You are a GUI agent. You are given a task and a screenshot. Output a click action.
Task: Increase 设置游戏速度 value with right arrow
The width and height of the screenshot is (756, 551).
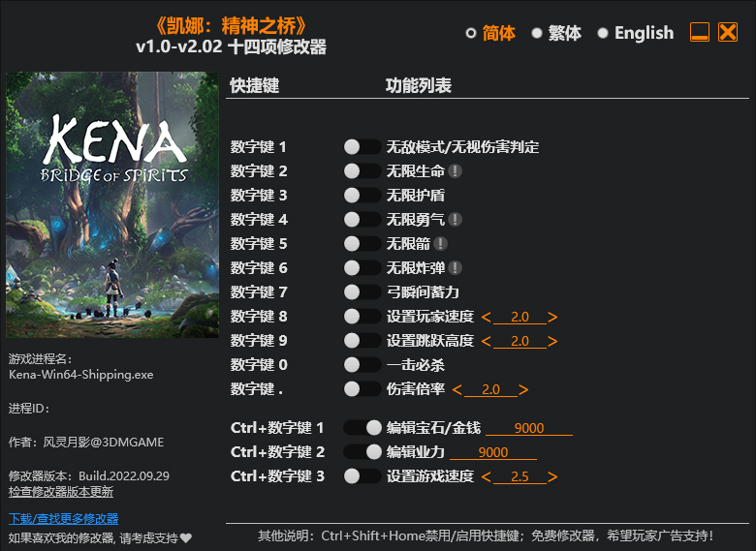coord(552,476)
